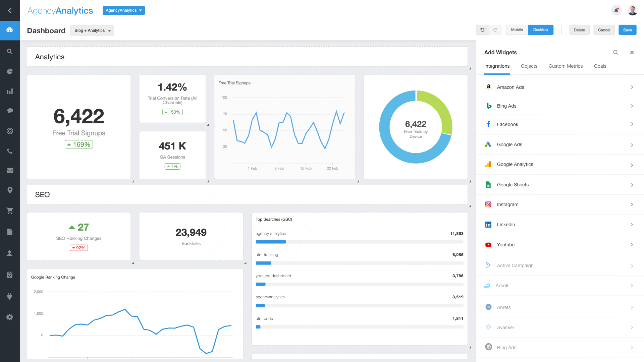Open the email envelope sidebar icon

coord(10,170)
